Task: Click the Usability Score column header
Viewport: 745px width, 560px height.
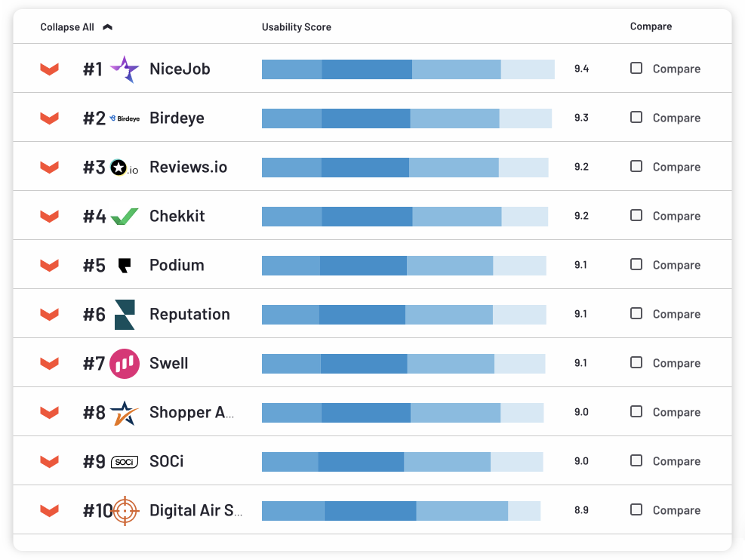Action: point(296,27)
